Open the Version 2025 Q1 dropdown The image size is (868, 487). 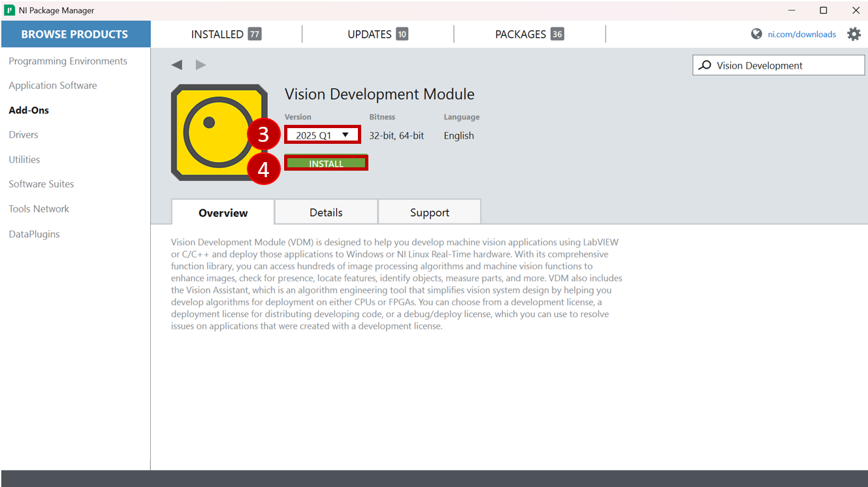tap(323, 135)
